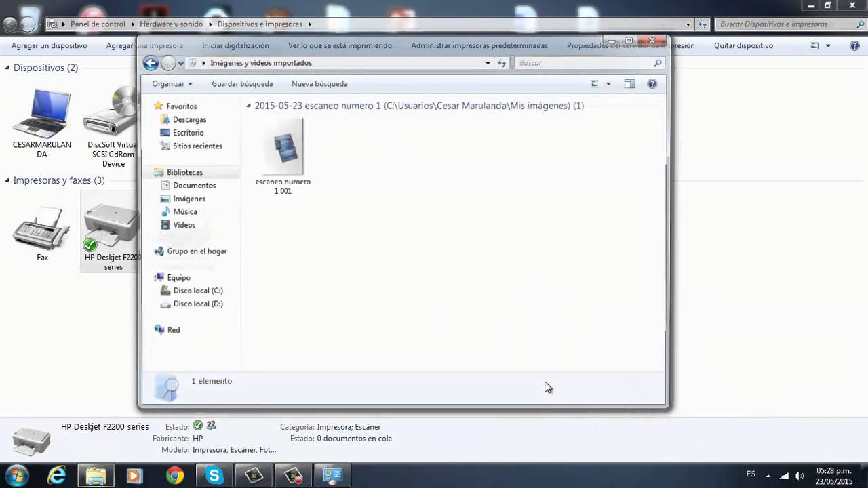Open Música library
Viewport: 868px width, 488px height.
pos(184,211)
